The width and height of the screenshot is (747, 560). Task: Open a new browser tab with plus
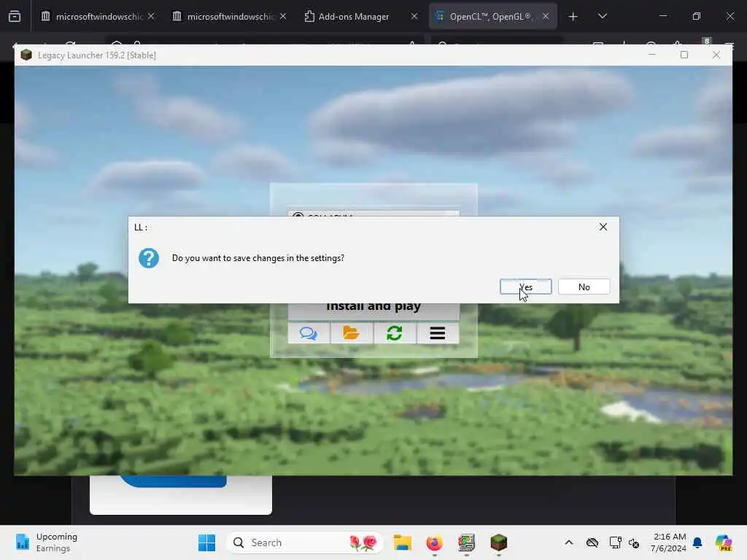(573, 17)
